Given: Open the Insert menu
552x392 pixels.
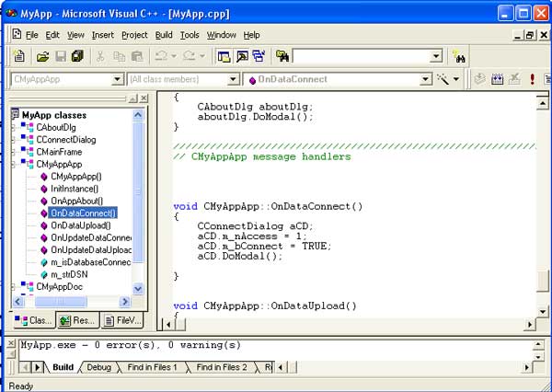Looking at the screenshot, I should (x=103, y=35).
